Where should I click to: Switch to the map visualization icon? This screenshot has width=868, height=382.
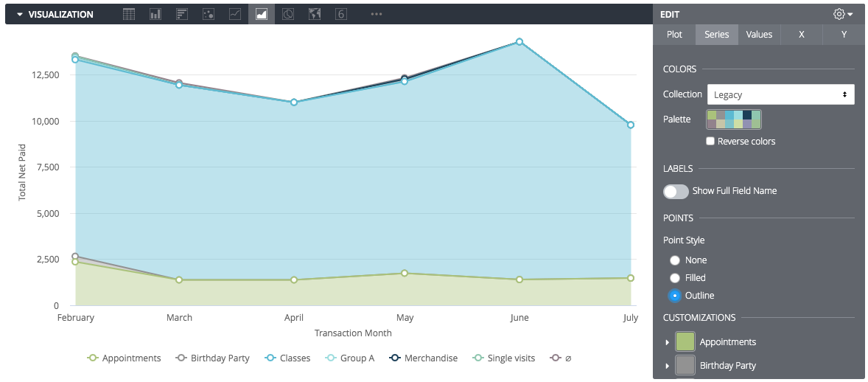315,14
